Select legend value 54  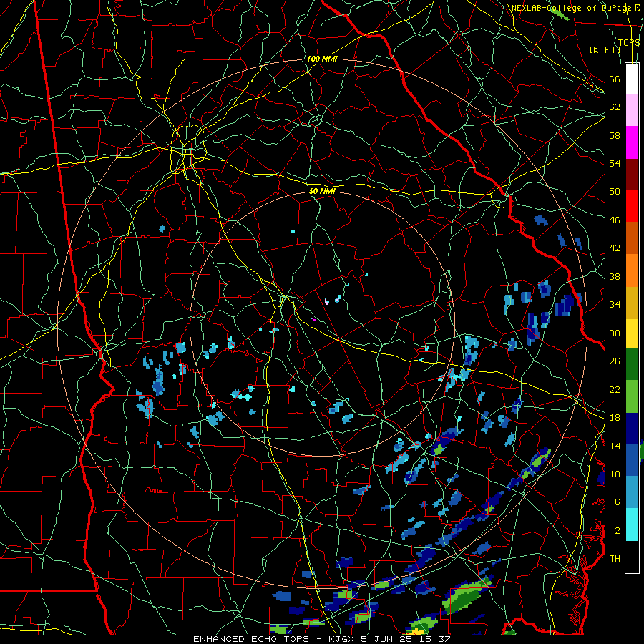point(615,163)
